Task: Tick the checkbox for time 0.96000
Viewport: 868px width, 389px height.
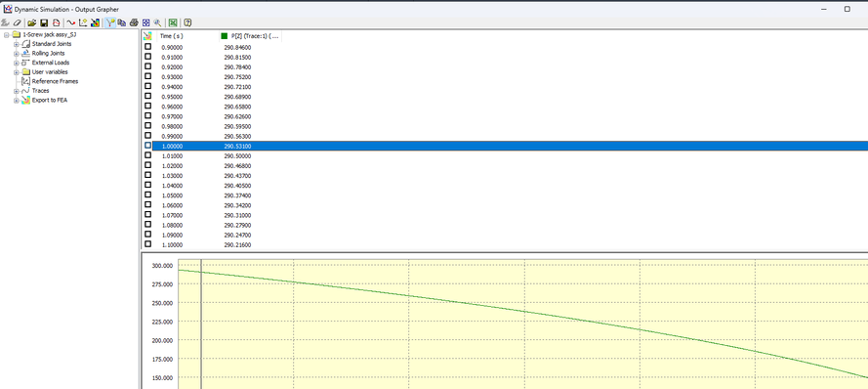Action: pyautogui.click(x=147, y=107)
